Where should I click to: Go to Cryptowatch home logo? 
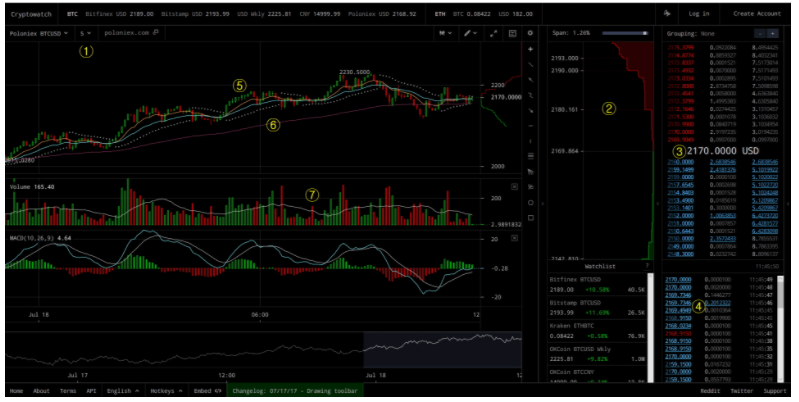(31, 14)
